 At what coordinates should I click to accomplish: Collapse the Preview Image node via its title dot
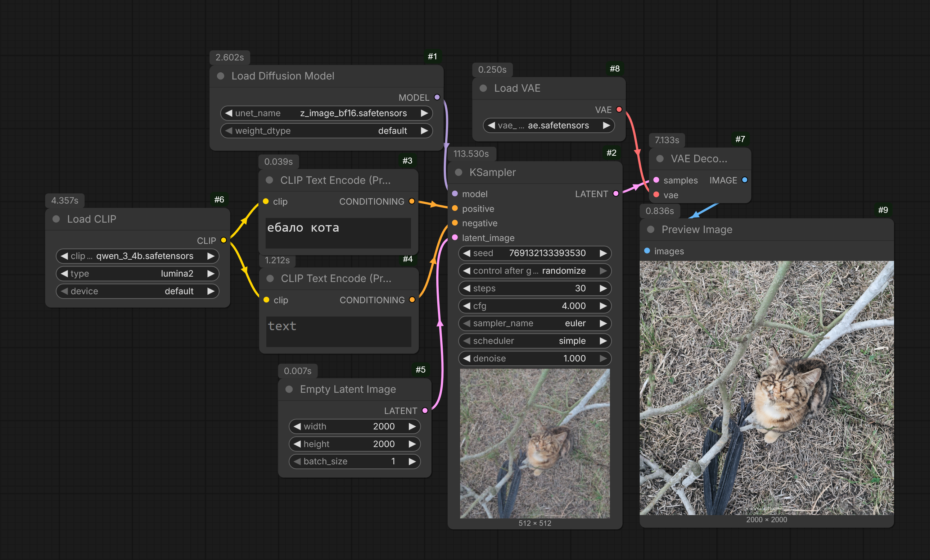(x=651, y=230)
